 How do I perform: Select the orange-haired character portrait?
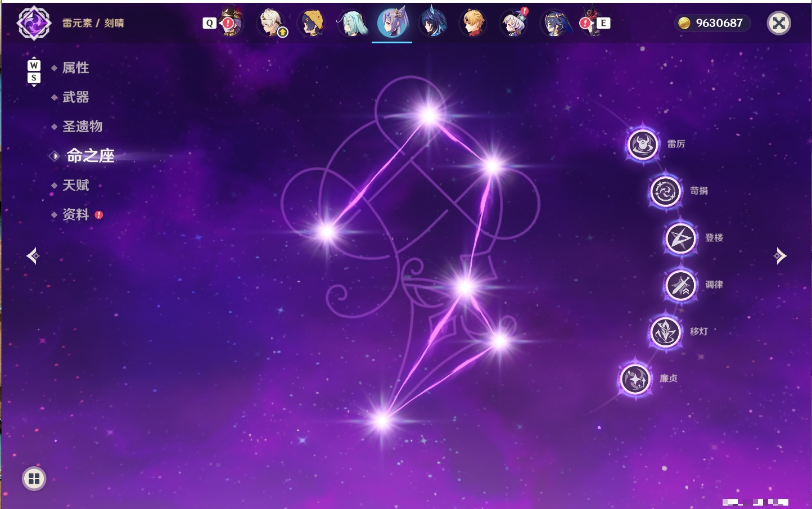[x=473, y=23]
